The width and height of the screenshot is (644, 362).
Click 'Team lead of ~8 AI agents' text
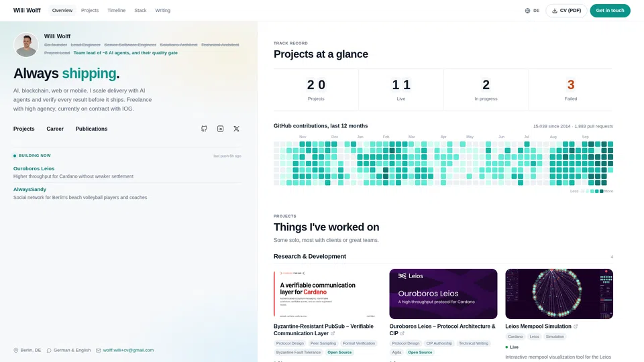click(125, 53)
